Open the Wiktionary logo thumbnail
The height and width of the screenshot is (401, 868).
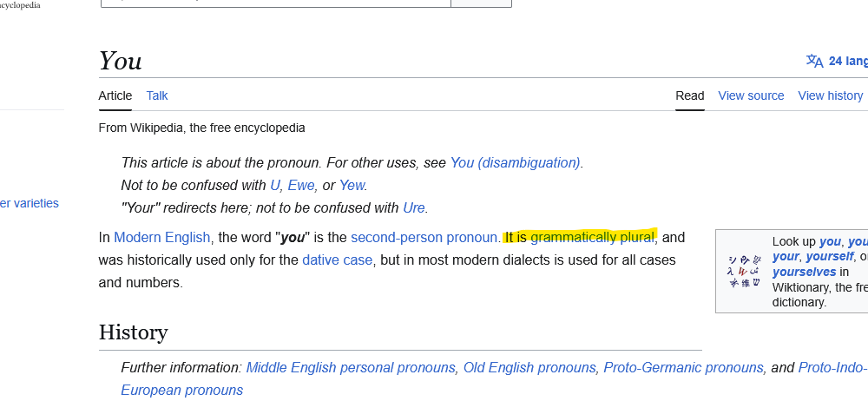[x=745, y=272]
